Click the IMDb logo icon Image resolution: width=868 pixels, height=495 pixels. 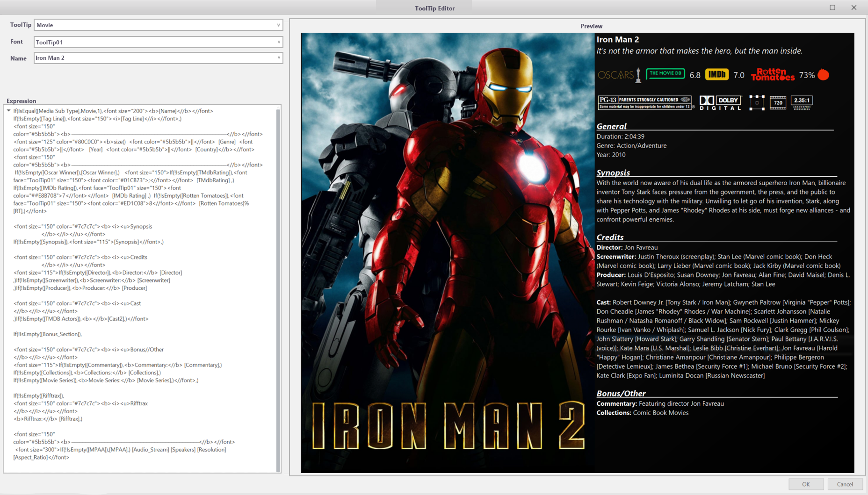click(x=716, y=74)
